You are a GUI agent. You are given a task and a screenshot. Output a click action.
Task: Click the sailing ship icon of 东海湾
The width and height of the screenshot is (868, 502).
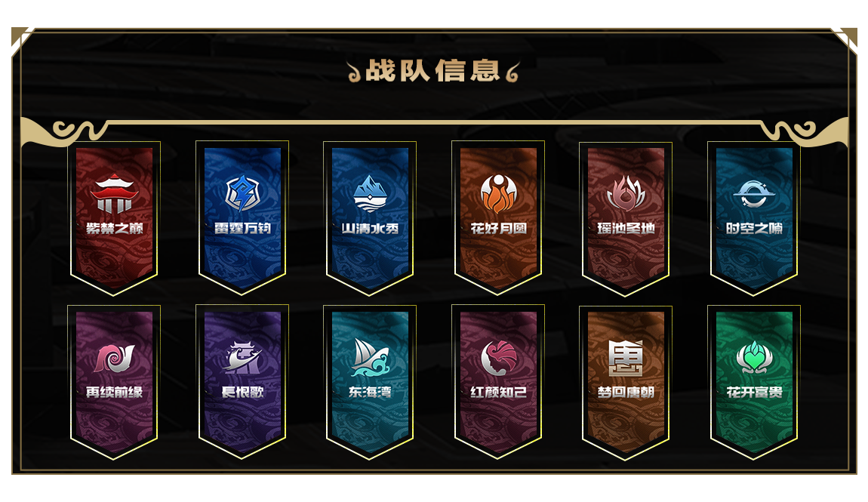tap(370, 358)
